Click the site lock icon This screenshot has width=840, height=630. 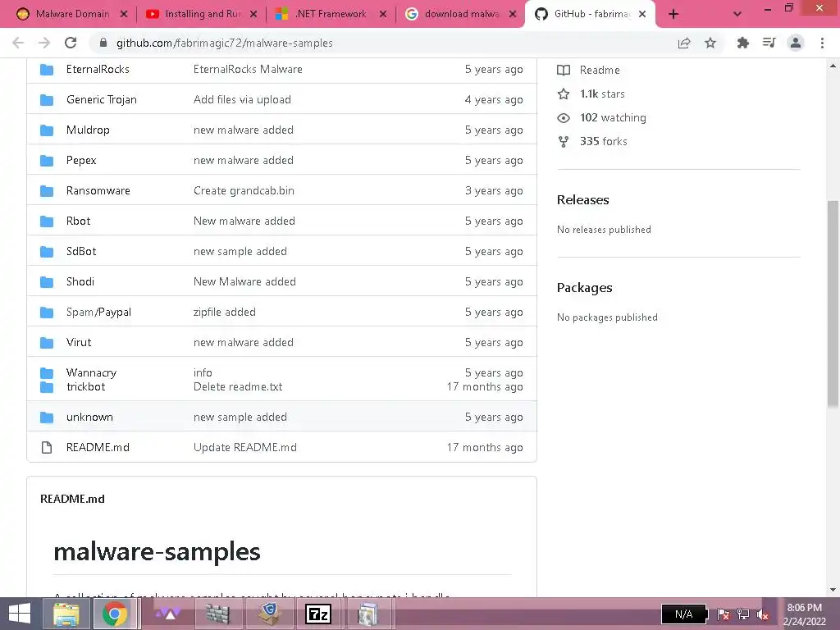[103, 43]
